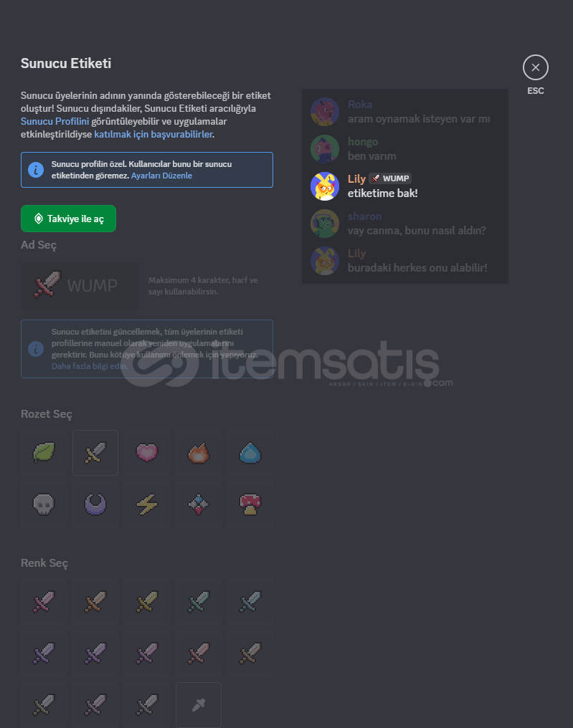This screenshot has width=573, height=728.
Task: Choose the sword badge icon
Action: click(95, 453)
